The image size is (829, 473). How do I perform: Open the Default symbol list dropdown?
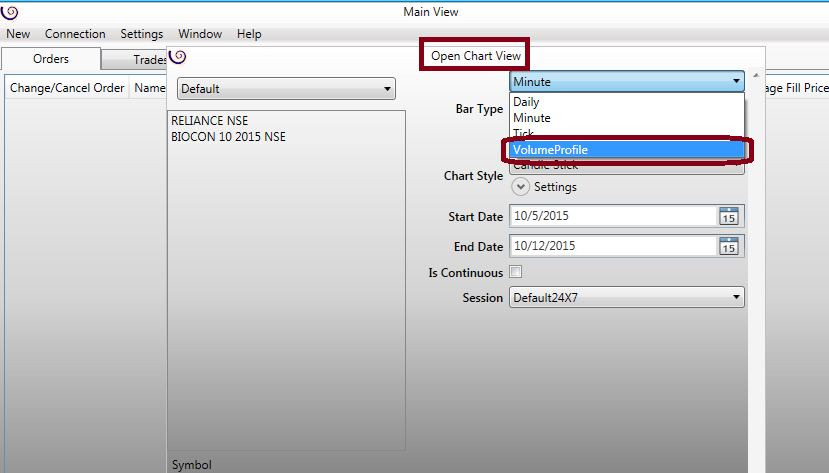coord(286,90)
